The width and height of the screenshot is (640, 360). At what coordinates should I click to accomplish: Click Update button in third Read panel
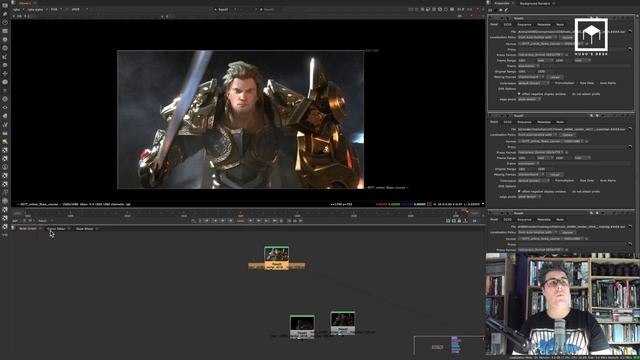click(x=568, y=232)
